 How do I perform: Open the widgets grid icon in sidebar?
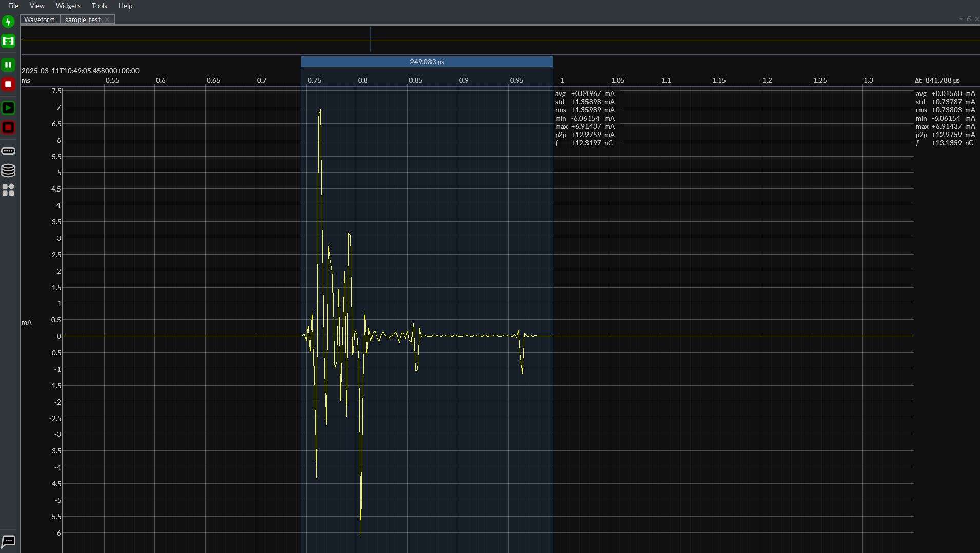click(x=8, y=190)
